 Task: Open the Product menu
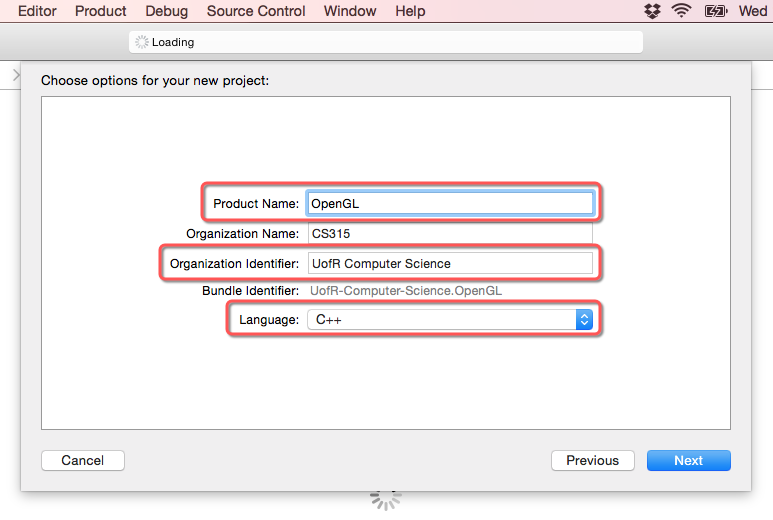pos(101,11)
